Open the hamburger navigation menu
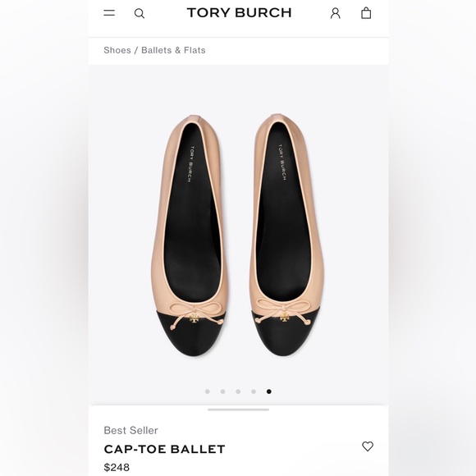This screenshot has width=476, height=476. (109, 13)
